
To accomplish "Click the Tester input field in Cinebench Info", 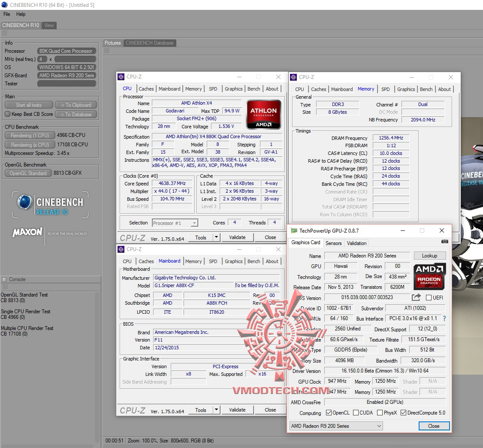I will tap(66, 84).
